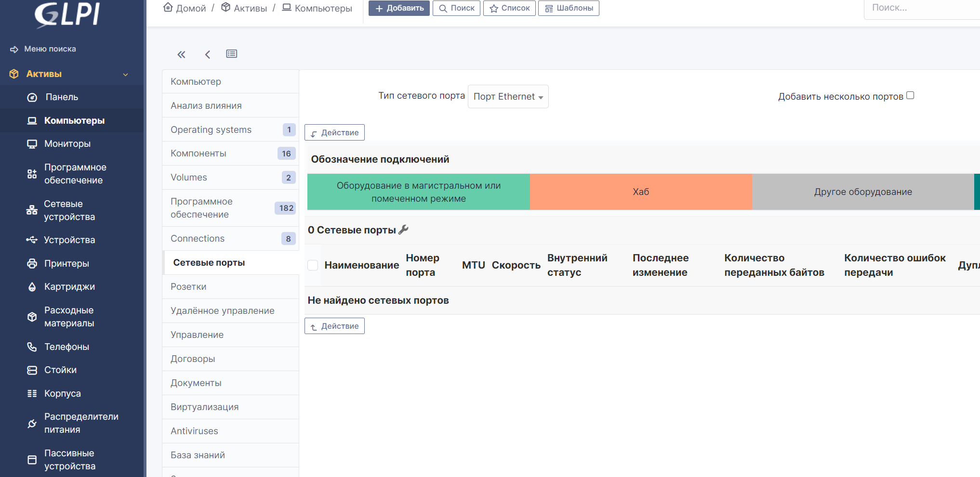Viewport: 980px width, 477px height.
Task: Sort by the MTU column header
Action: tap(473, 265)
